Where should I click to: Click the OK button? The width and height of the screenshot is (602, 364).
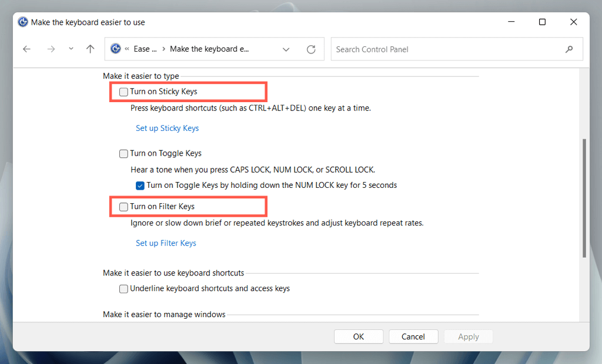tap(359, 336)
